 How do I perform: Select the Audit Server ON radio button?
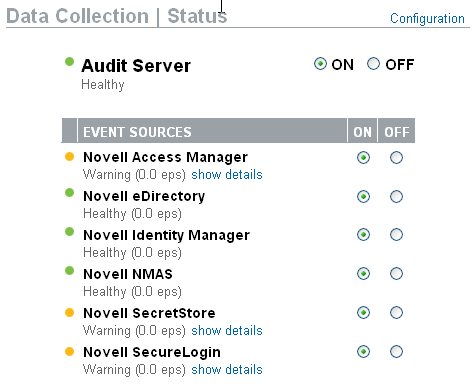click(320, 64)
